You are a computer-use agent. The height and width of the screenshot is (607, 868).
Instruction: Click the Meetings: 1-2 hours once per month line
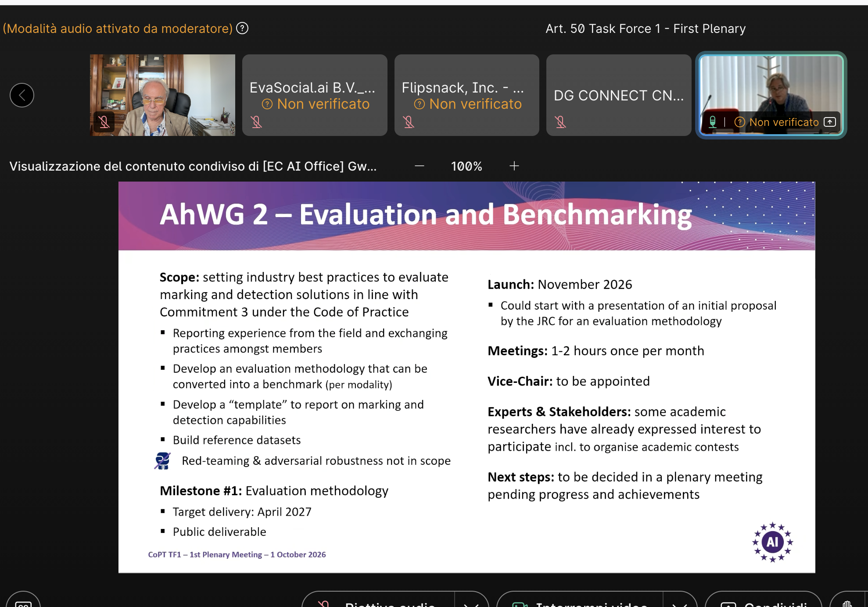[596, 351]
